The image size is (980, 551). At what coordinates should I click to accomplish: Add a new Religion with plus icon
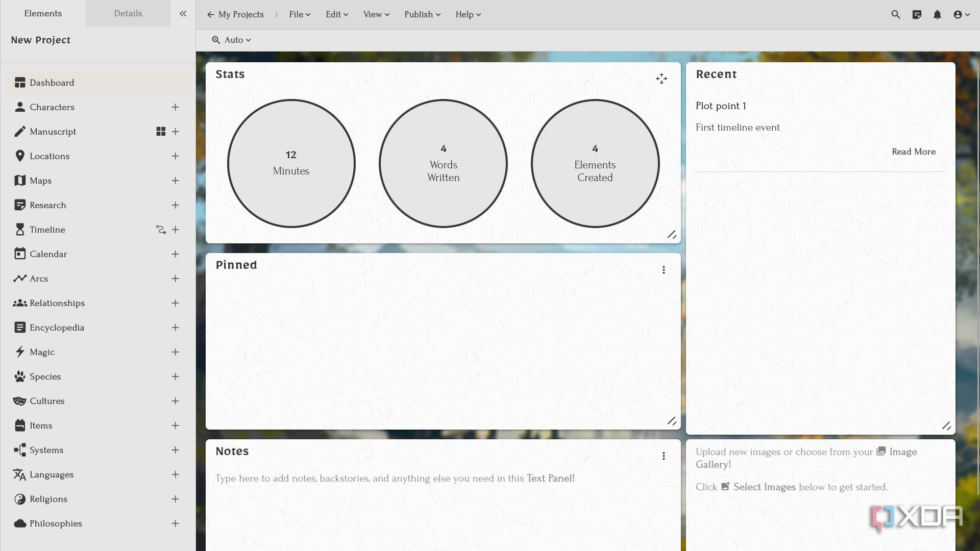[175, 499]
